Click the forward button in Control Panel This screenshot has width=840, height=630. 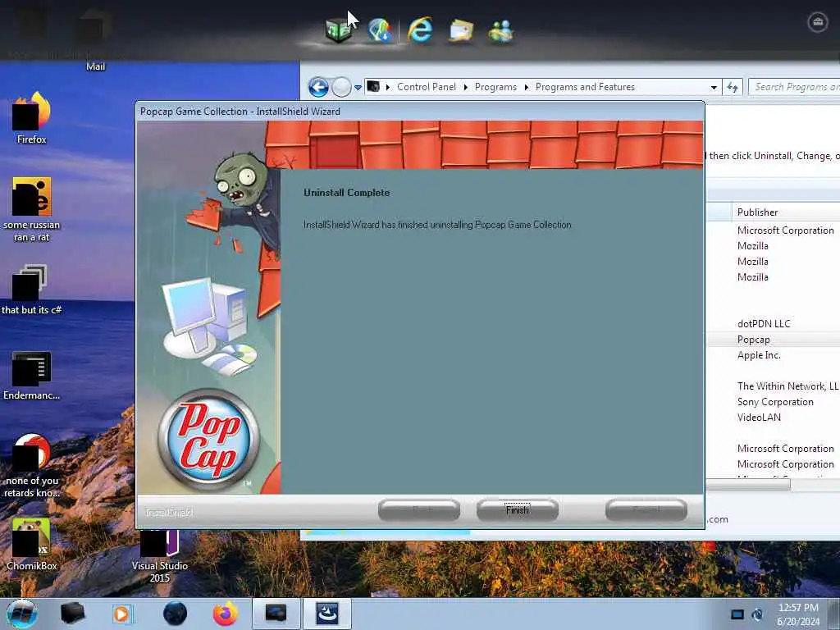point(341,87)
